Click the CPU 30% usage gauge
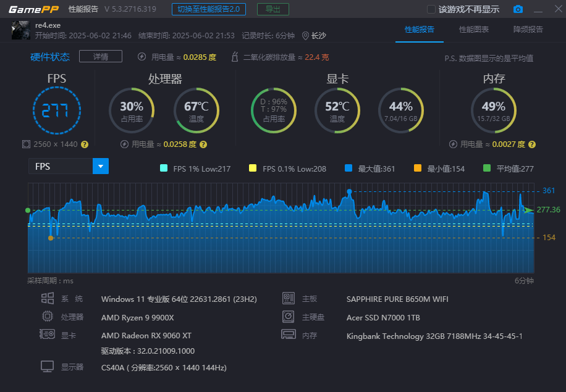 pyautogui.click(x=132, y=111)
